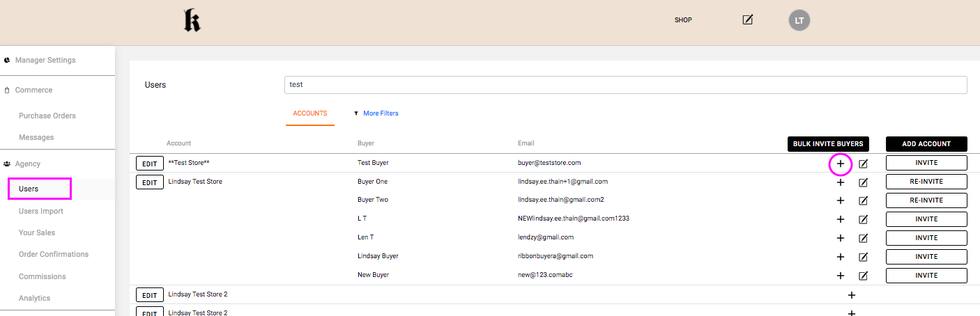Image resolution: width=980 pixels, height=316 pixels.
Task: Click the edit pencil icon for Test Buyer
Action: point(863,164)
